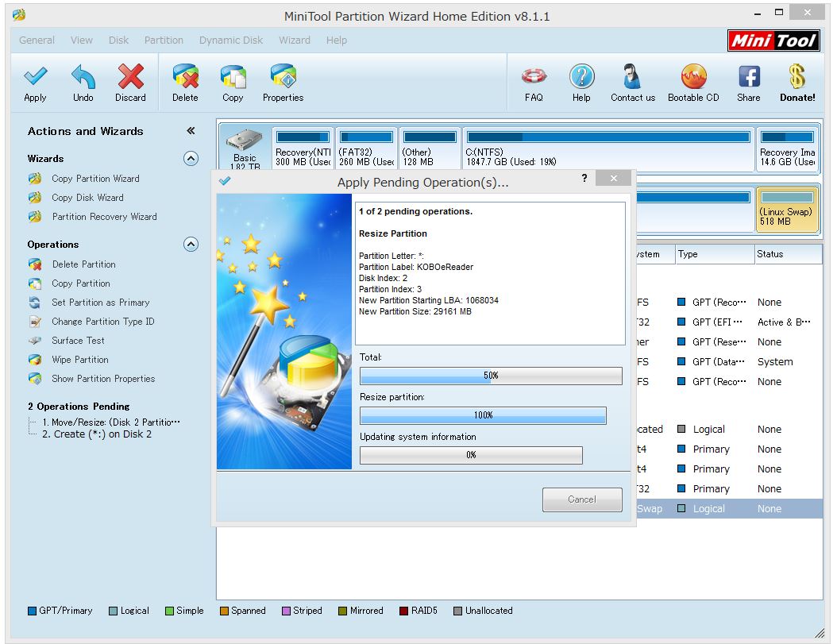Launch the Bootable CD tool

click(x=693, y=76)
